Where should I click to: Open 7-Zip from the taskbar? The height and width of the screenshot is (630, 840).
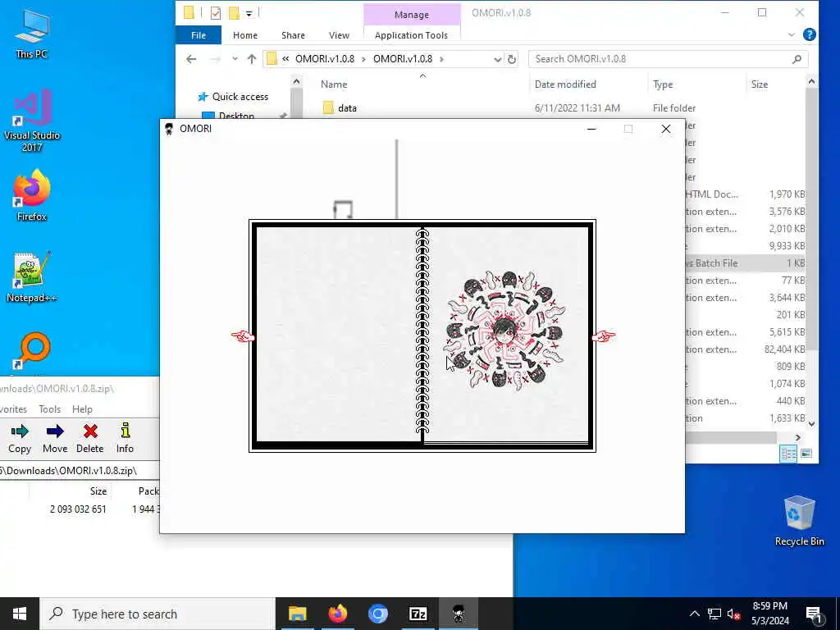click(418, 614)
